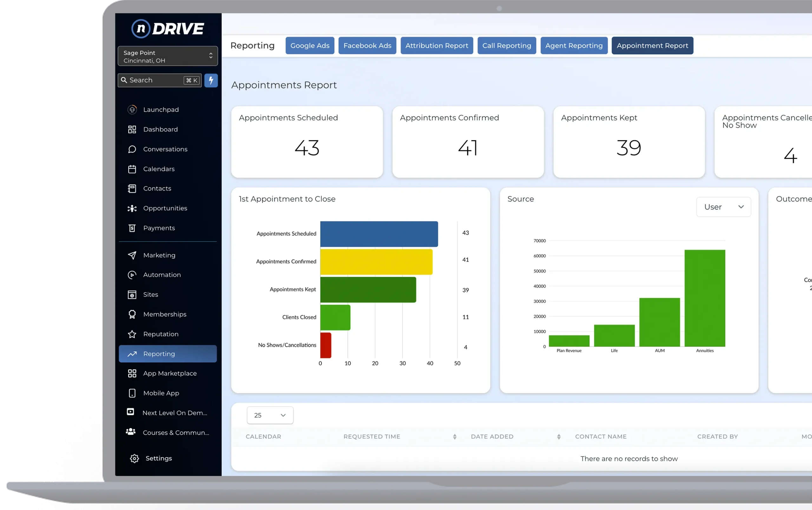Image resolution: width=812 pixels, height=510 pixels.
Task: Click the Dashboard grid icon
Action: pos(132,129)
